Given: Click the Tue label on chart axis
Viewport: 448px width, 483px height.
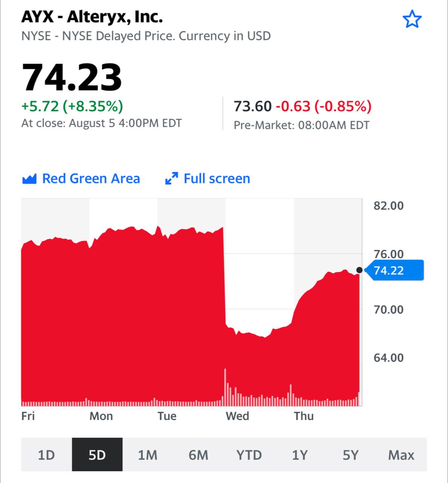Looking at the screenshot, I should (x=167, y=416).
